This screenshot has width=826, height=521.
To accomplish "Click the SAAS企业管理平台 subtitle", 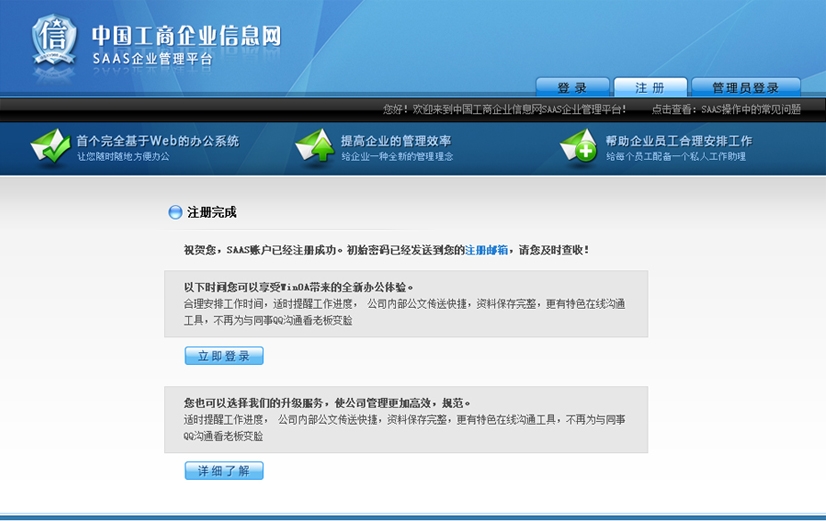I will tap(152, 59).
